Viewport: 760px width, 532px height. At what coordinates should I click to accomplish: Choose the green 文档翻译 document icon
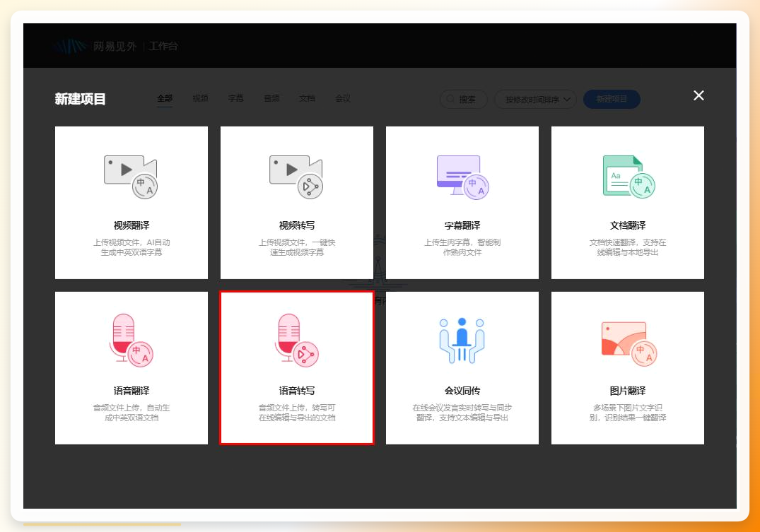pos(629,177)
